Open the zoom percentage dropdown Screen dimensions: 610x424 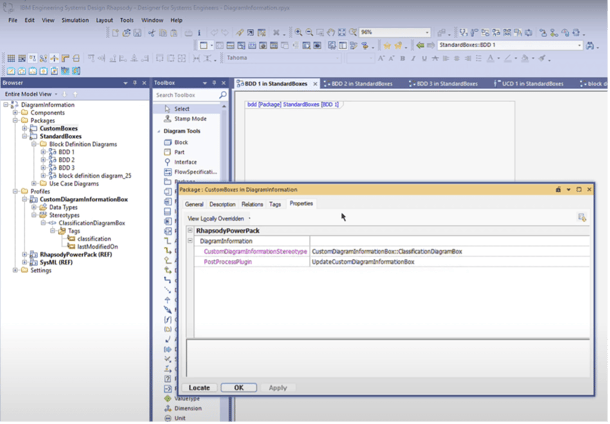coord(427,33)
